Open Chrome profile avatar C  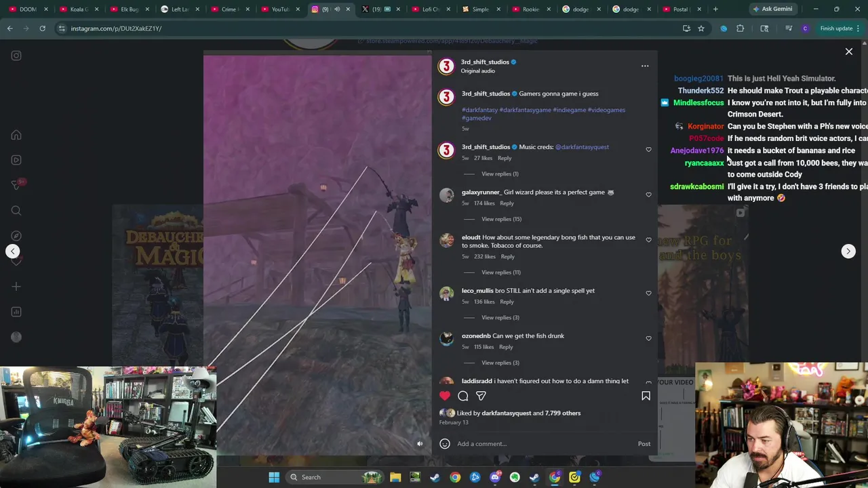[x=805, y=28]
